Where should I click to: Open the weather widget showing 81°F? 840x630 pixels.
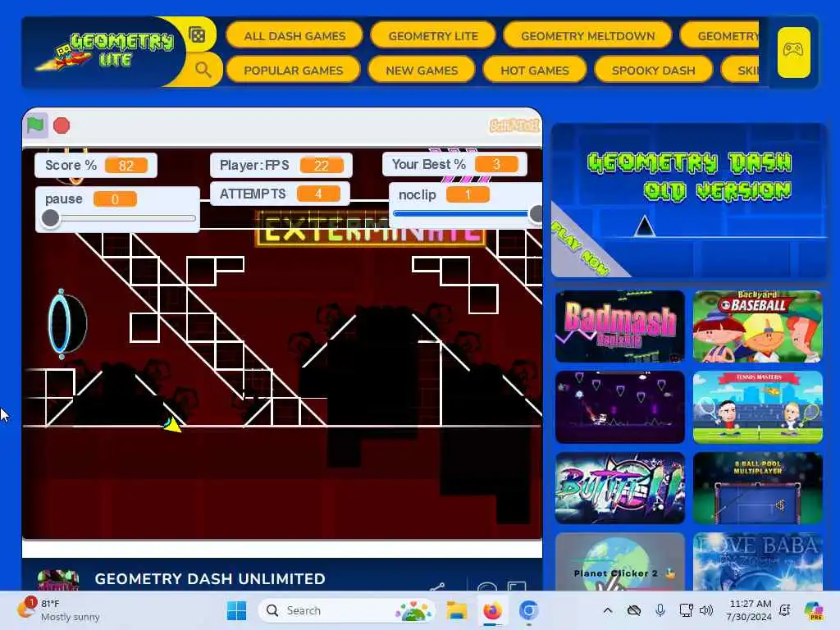tap(59, 610)
